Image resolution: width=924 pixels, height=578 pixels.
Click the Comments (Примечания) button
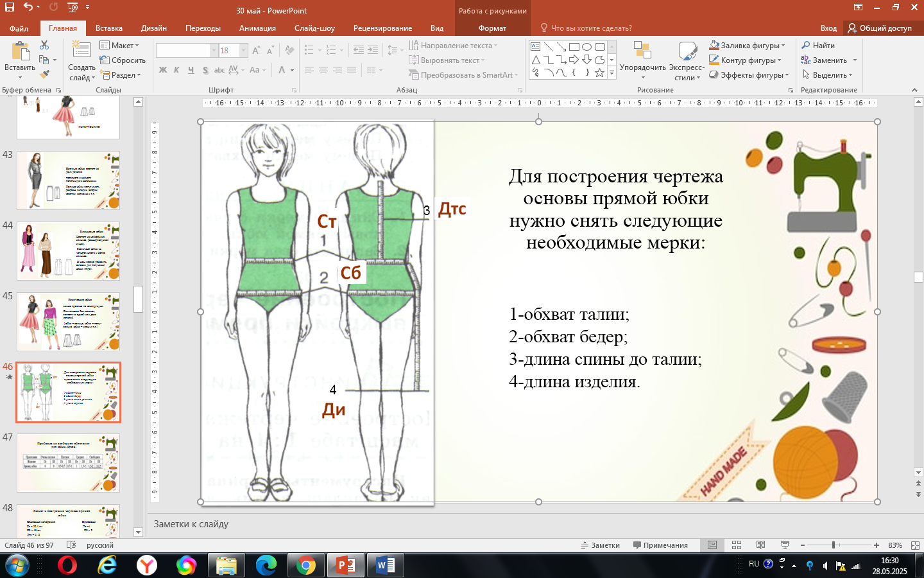tap(660, 545)
